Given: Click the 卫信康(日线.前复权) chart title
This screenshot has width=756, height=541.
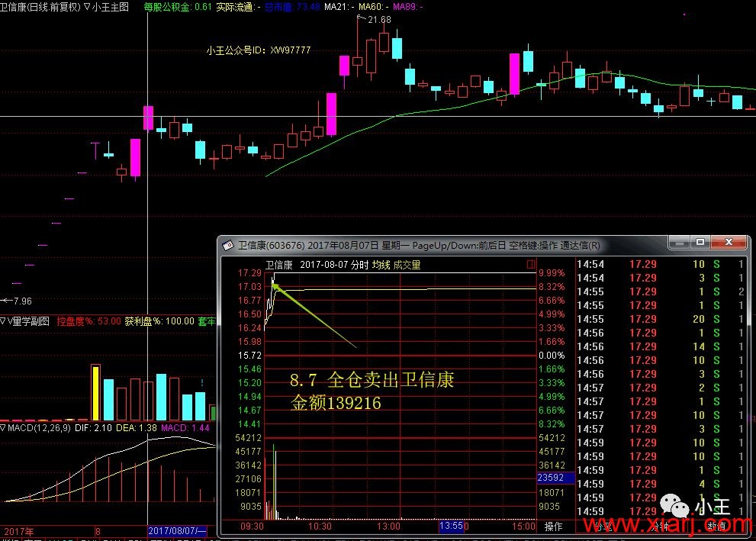Looking at the screenshot, I should point(40,7).
